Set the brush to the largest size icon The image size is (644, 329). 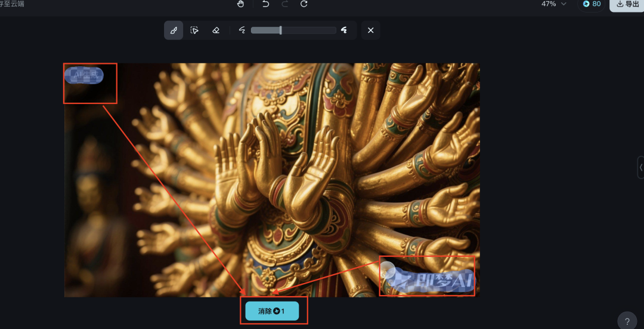click(345, 30)
